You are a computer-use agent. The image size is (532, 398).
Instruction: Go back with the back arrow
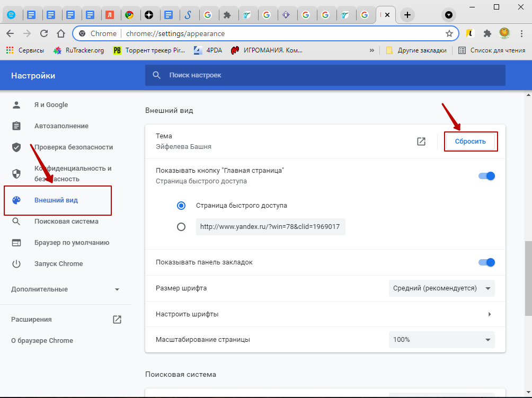pos(10,33)
